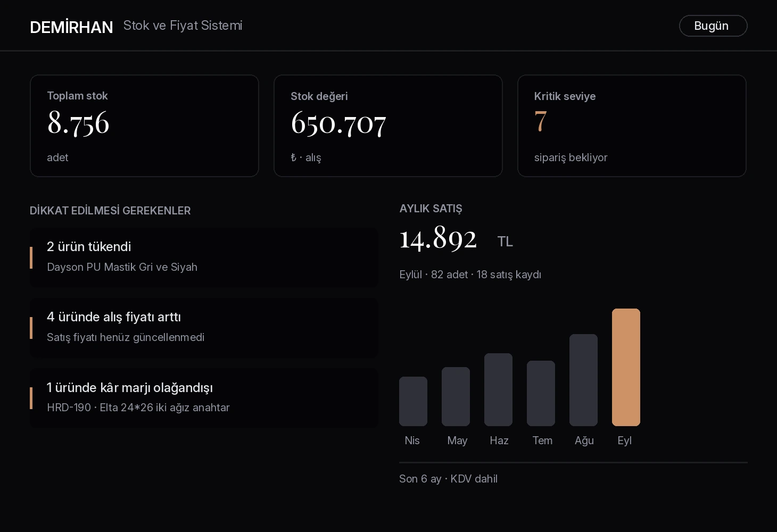777x532 pixels.
Task: Click 'Dayson PU Mastik Gri ve Siyah' text
Action: tap(122, 267)
